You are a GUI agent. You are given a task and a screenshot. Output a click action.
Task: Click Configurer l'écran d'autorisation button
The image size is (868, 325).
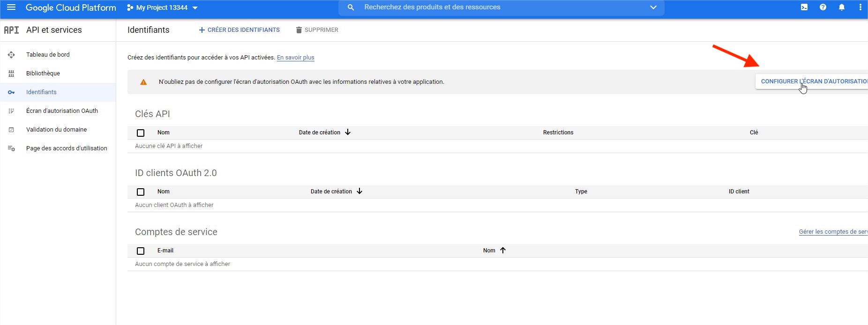coord(812,81)
